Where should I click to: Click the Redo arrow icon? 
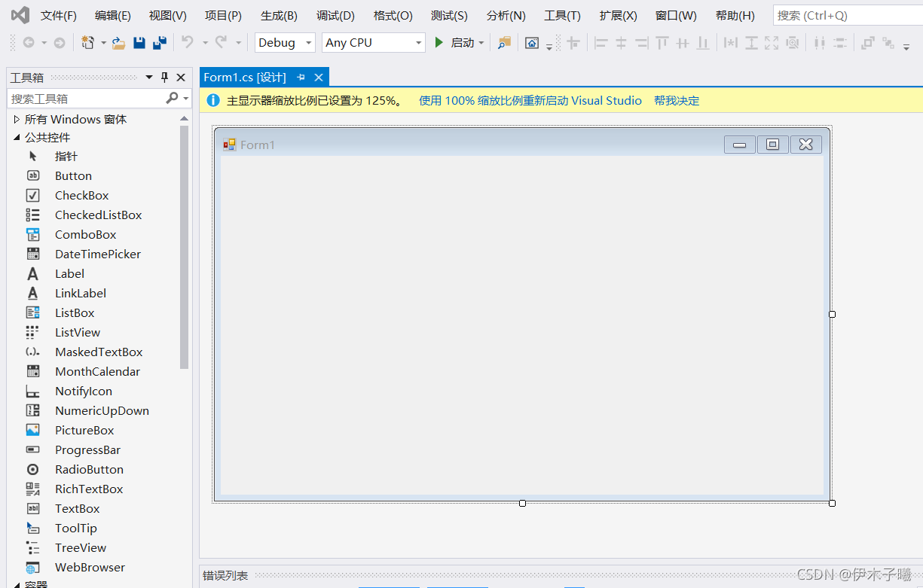tap(221, 43)
